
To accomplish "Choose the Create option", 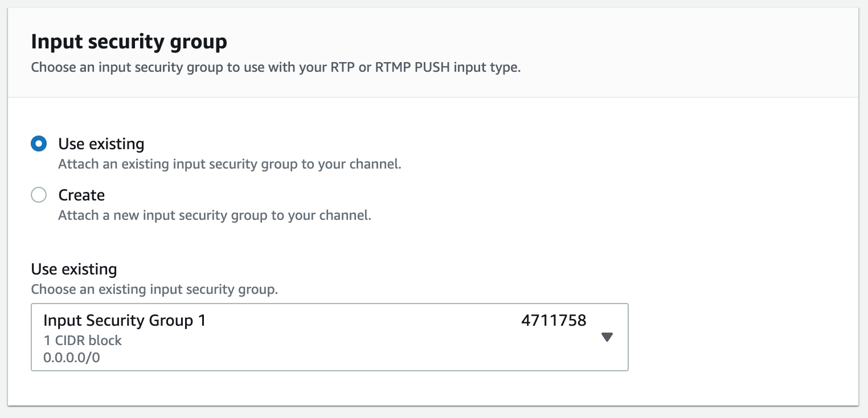I will [38, 195].
